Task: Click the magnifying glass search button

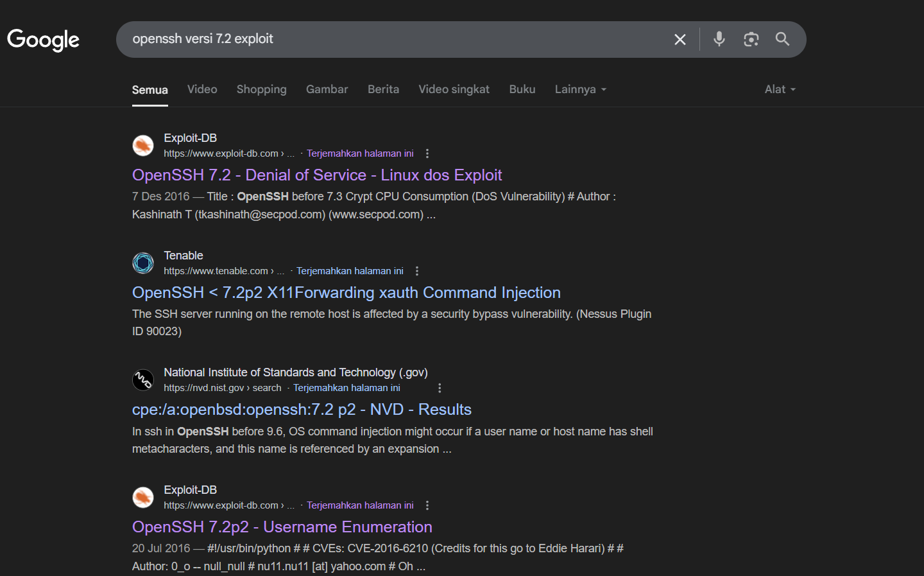Action: 782,39
